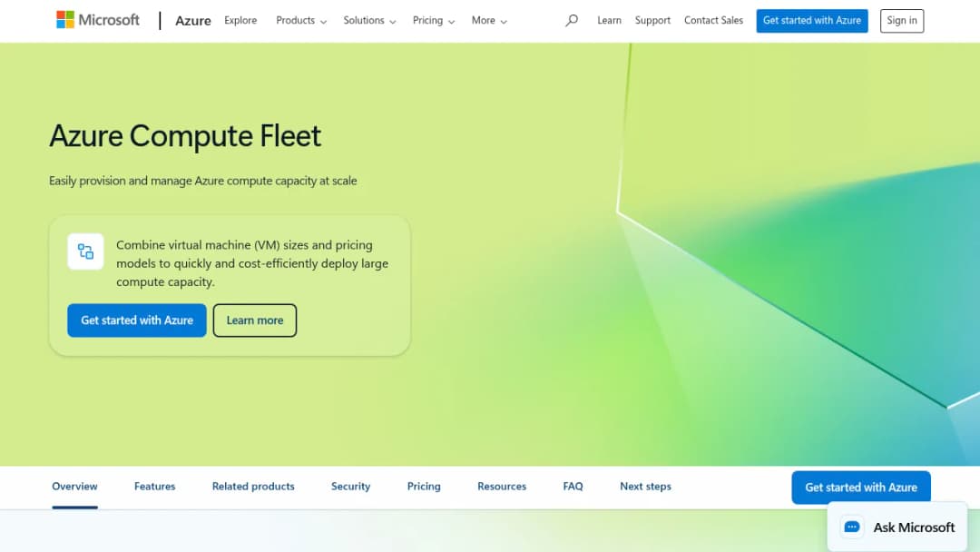Go to Explore in the navigation
The image size is (980, 552).
tap(240, 20)
